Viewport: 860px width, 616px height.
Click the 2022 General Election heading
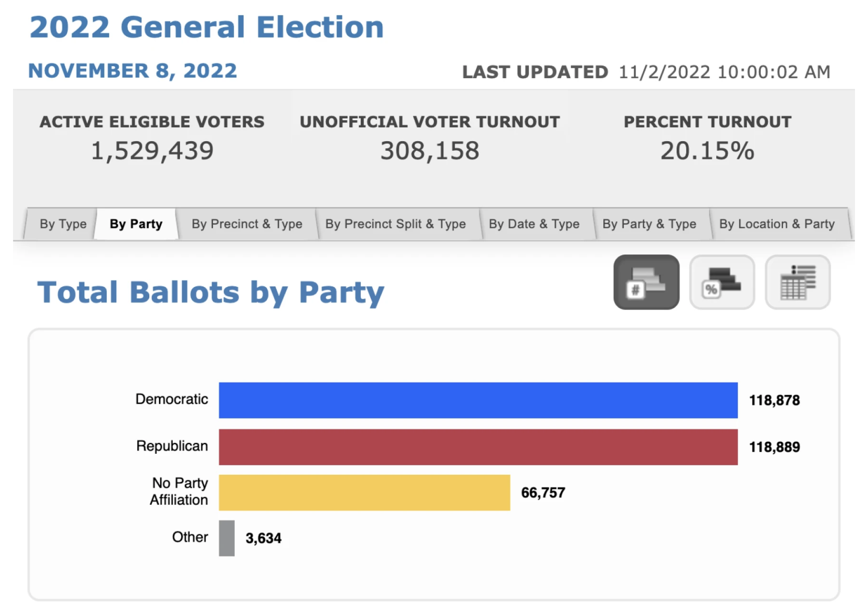coord(206,27)
